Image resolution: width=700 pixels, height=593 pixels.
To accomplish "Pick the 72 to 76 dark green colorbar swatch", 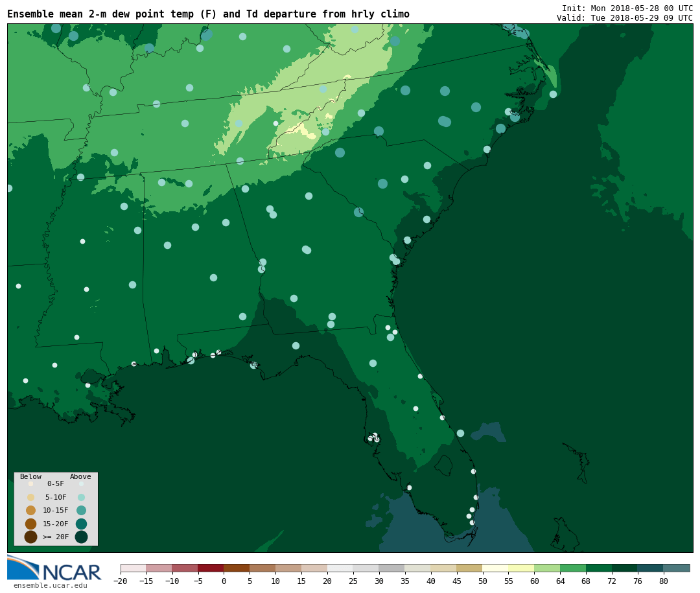I will [x=625, y=568].
